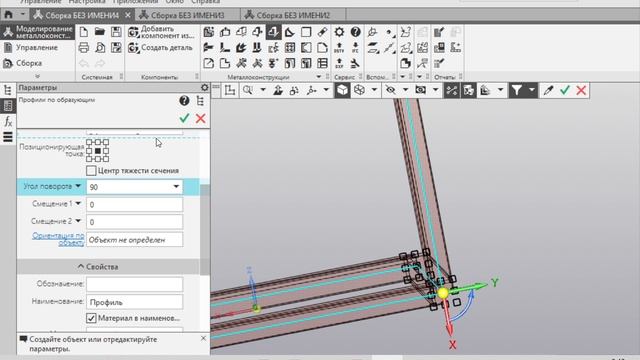Click the New document icon
The image size is (640, 360).
pyautogui.click(x=84, y=32)
